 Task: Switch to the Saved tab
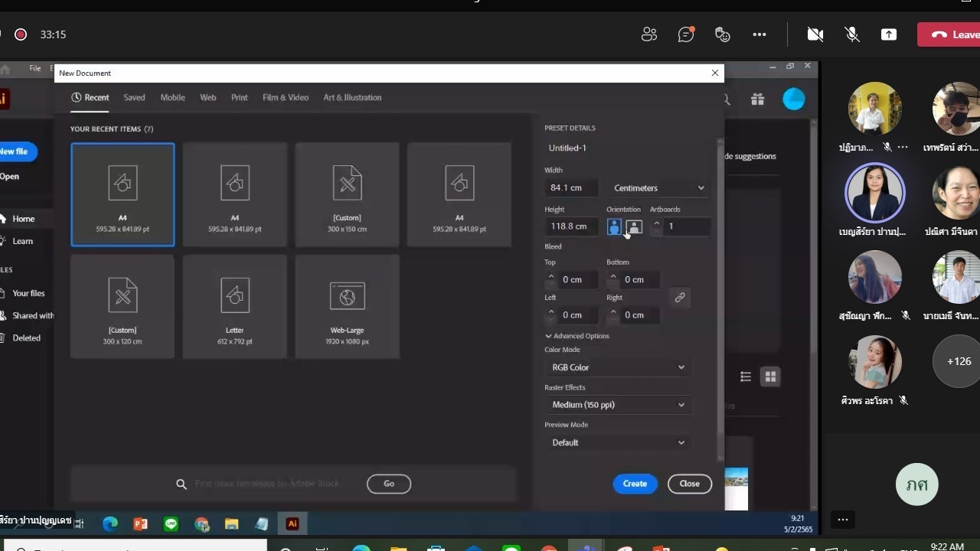pos(134,97)
